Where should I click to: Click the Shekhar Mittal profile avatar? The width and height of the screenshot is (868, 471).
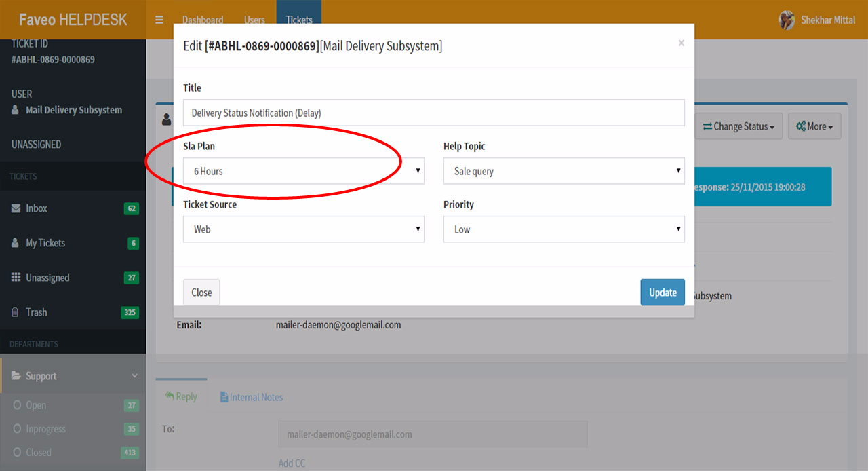[x=787, y=20]
